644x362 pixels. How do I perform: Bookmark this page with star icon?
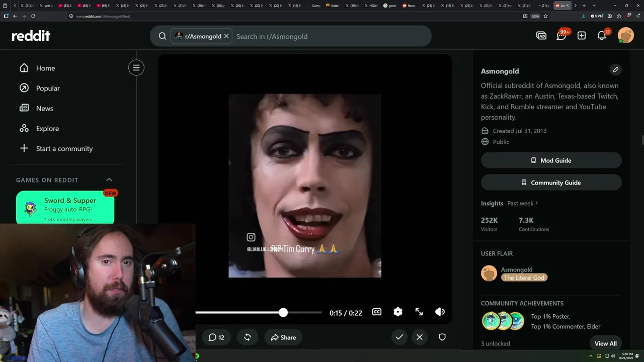coord(545,16)
